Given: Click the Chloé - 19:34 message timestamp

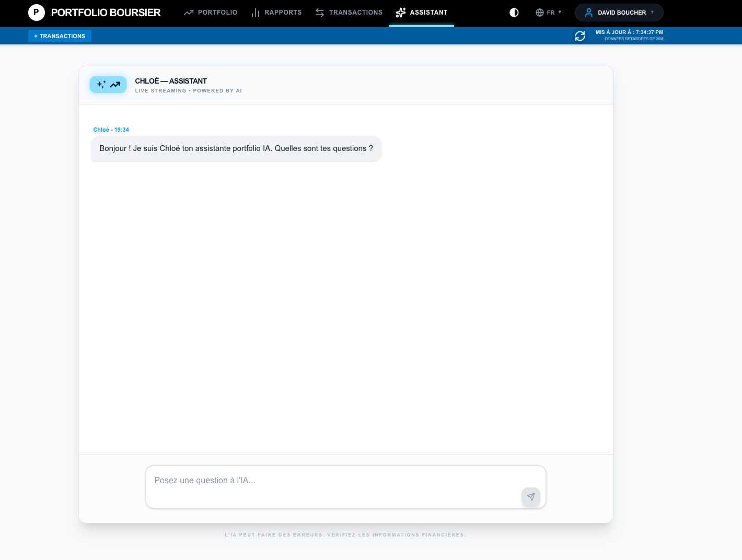Looking at the screenshot, I should 111,130.
